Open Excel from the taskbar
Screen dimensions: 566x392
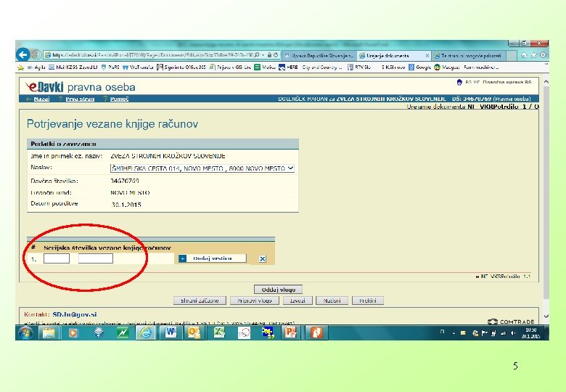[x=218, y=332]
